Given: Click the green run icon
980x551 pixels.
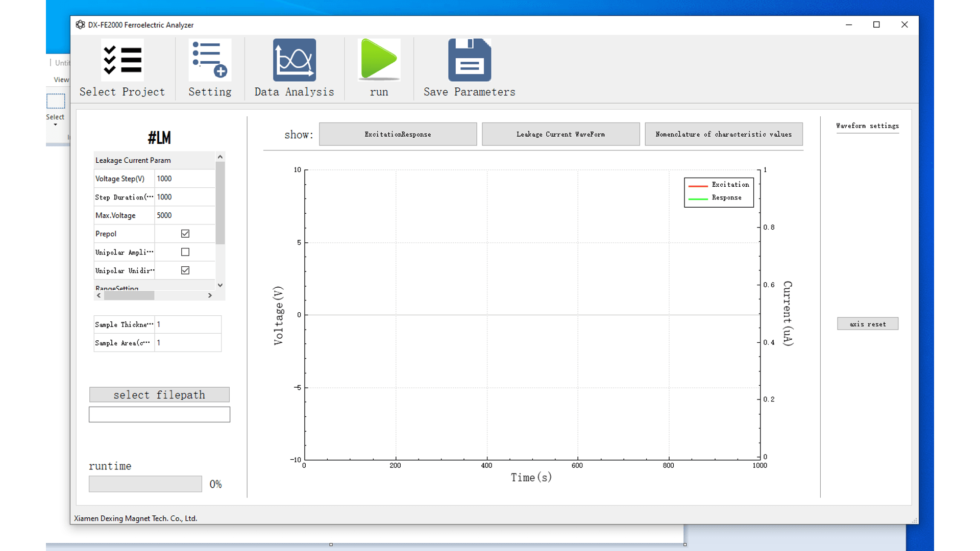Looking at the screenshot, I should pyautogui.click(x=378, y=60).
